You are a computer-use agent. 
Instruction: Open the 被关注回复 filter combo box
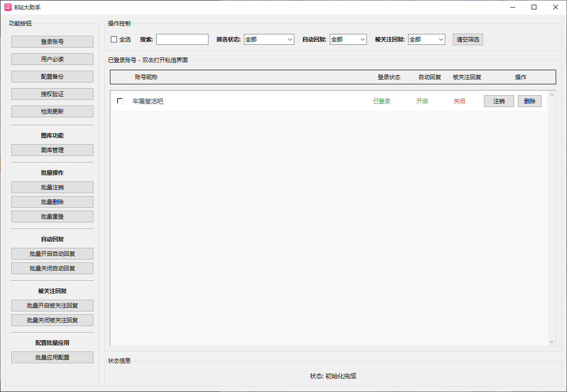(426, 40)
